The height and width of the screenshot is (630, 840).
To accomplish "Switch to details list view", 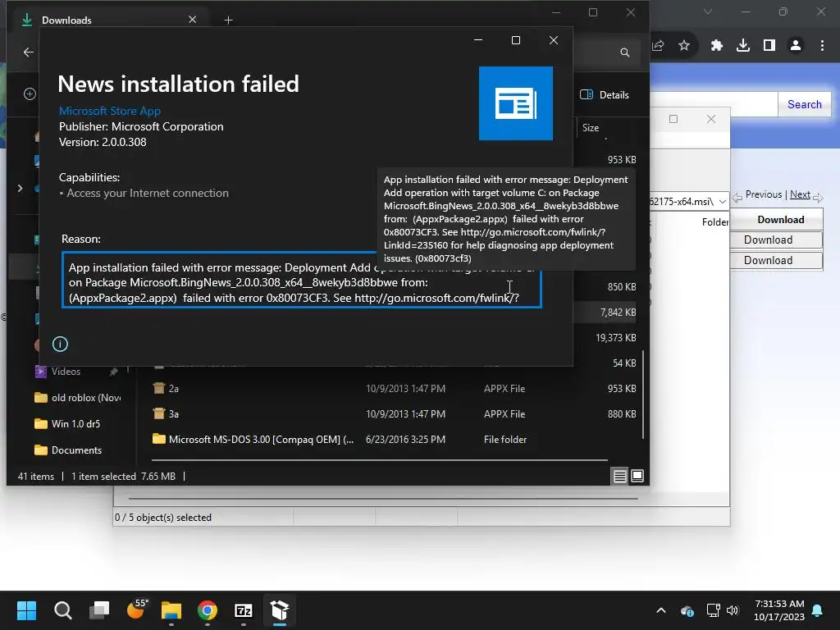I will [x=620, y=476].
